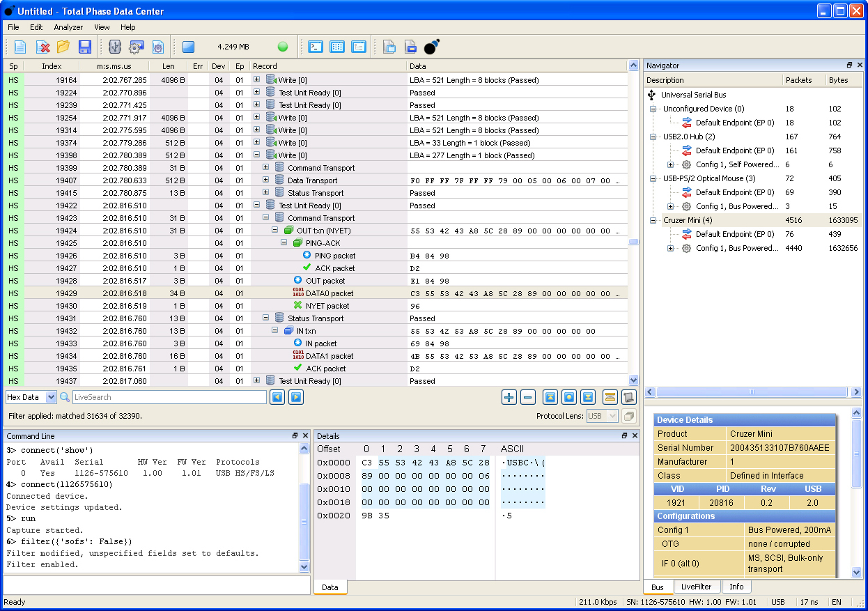Open the Analyzer menu
This screenshot has height=611, width=868.
(x=68, y=27)
